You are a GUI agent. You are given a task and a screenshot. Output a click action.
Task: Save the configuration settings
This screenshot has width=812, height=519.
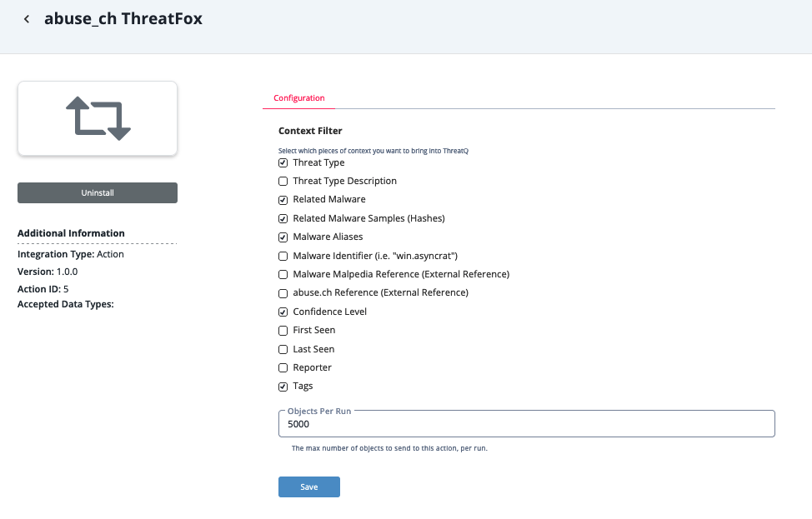tap(309, 487)
